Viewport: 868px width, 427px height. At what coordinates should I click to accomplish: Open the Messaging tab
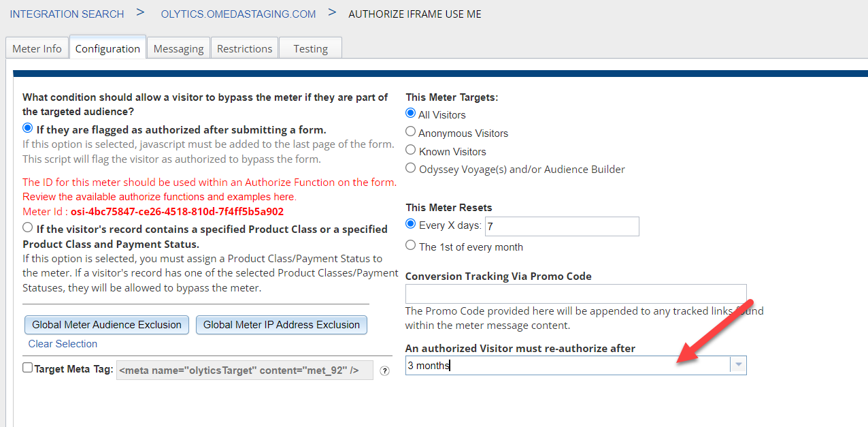click(x=178, y=49)
